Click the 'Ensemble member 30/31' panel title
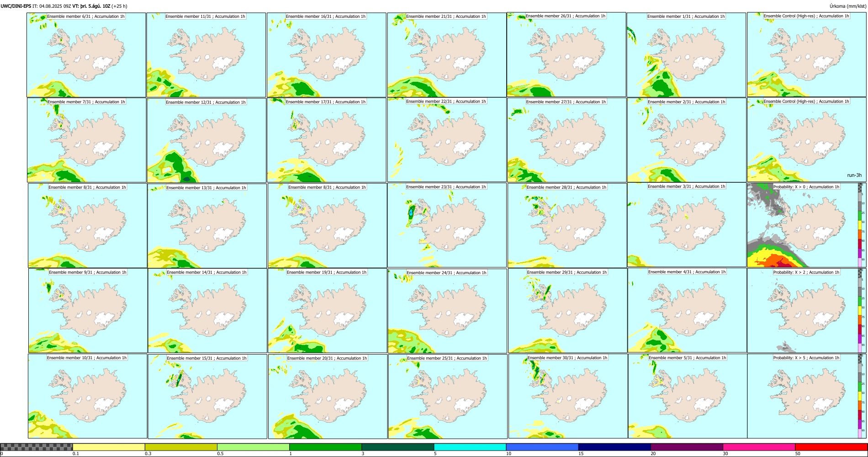The width and height of the screenshot is (868, 457). coord(548,358)
